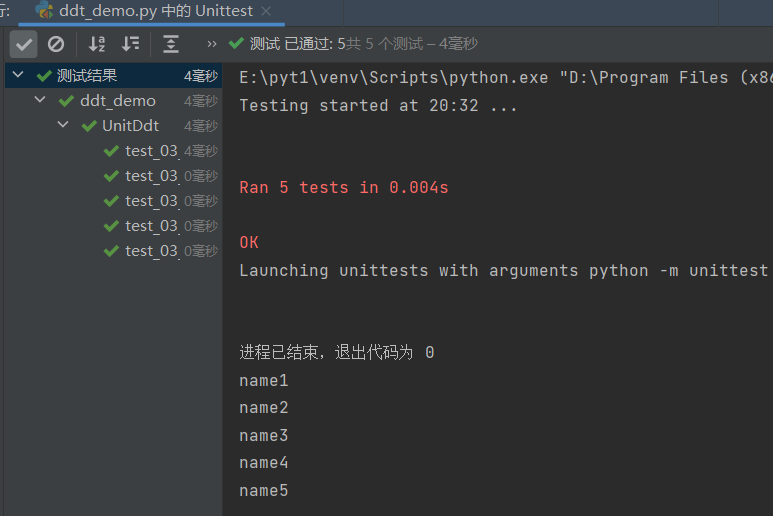Click the green check icon beside UnitDdt

tap(90, 126)
